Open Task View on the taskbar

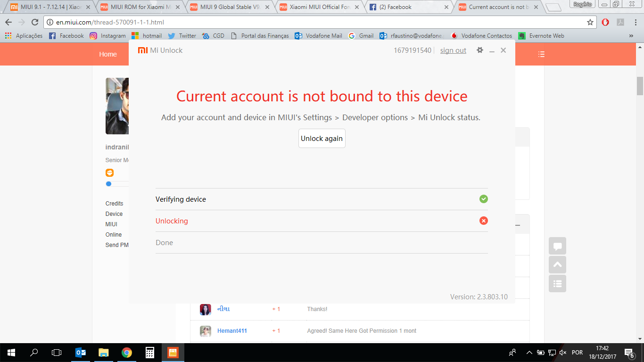tap(57, 353)
